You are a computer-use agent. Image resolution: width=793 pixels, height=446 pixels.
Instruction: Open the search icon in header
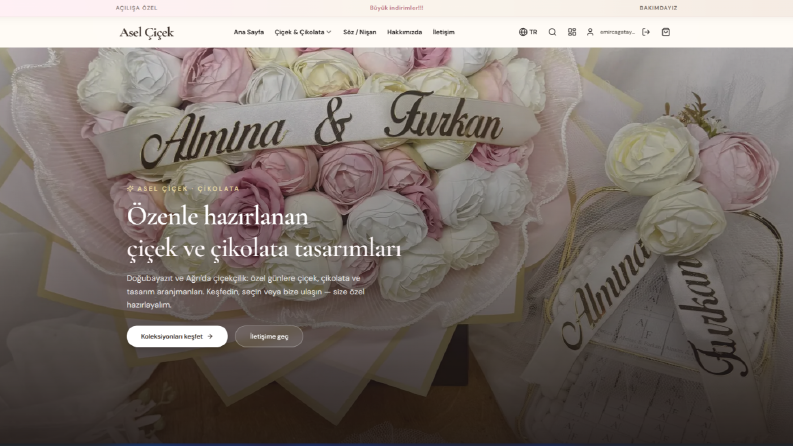552,32
